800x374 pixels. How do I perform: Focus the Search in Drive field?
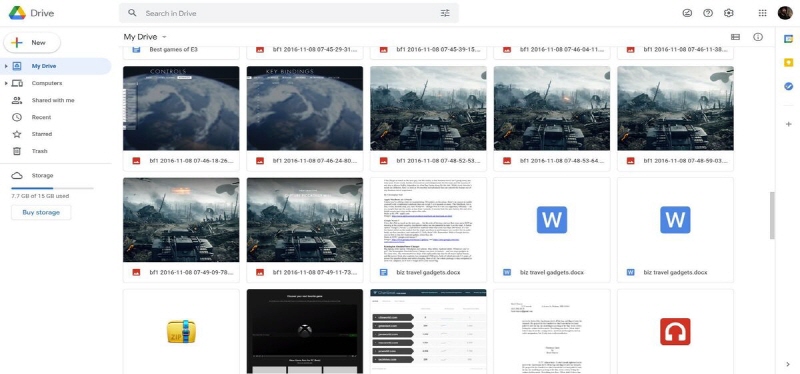point(289,13)
